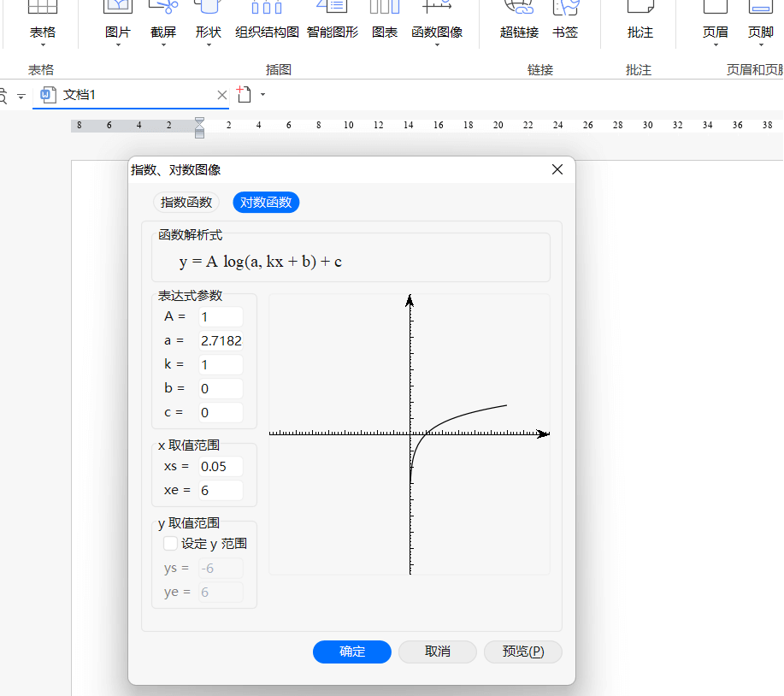Open new-document dropdown arrow beside tab
784x696 pixels.
[x=263, y=95]
